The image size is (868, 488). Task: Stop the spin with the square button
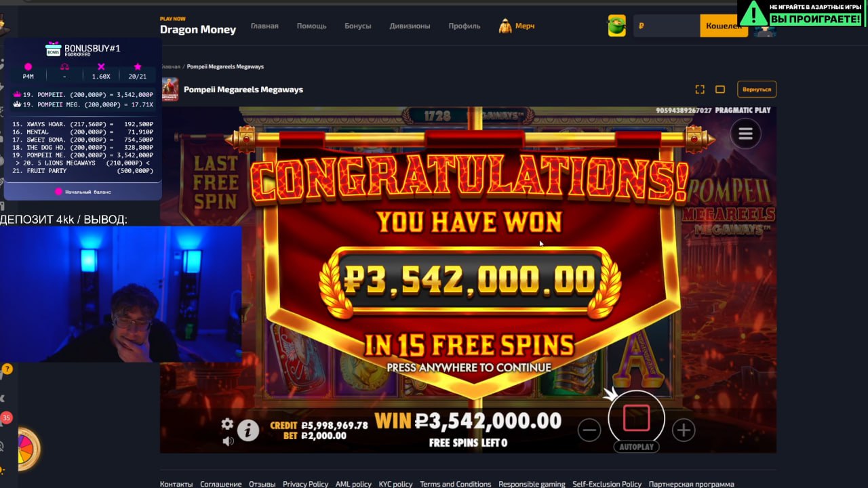point(636,418)
